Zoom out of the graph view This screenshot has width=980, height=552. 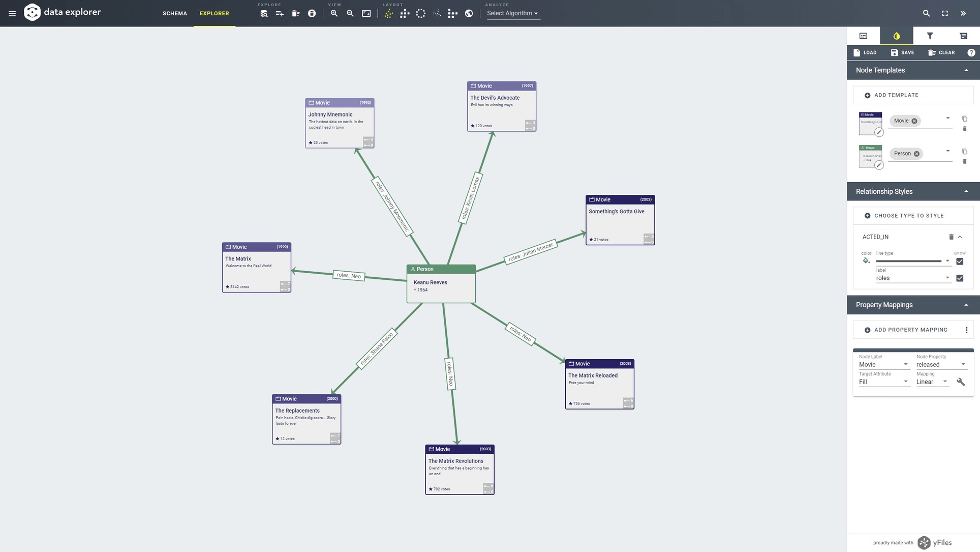(x=350, y=14)
